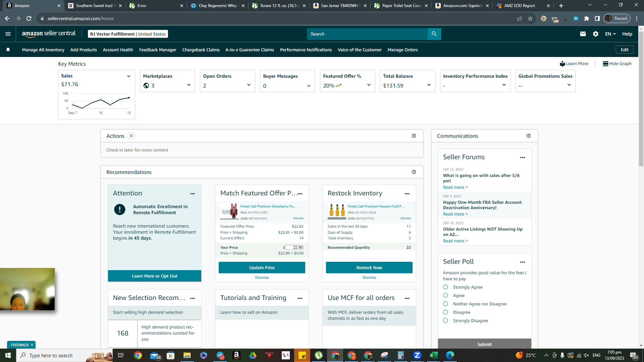Click Learn More or Opt Out button
Screen dimensions: 644x362
coord(155,276)
